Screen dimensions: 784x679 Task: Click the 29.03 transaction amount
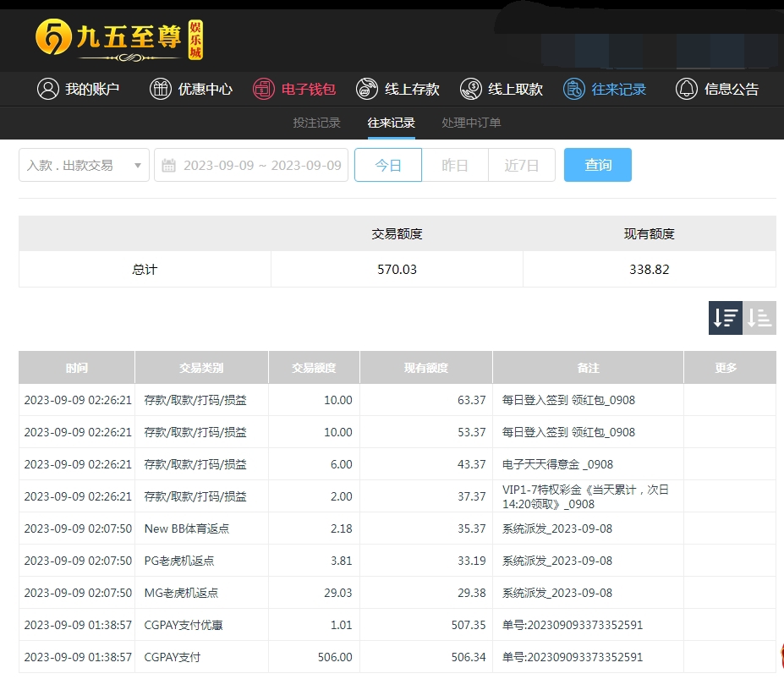[338, 593]
